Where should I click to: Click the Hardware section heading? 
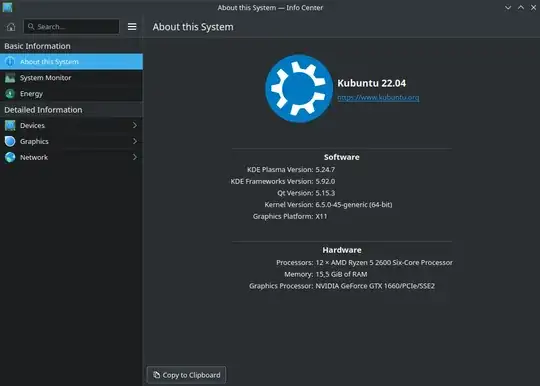point(342,250)
